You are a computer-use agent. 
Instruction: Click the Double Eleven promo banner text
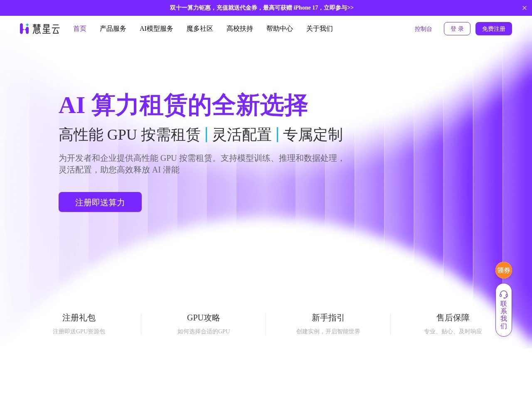[x=261, y=8]
